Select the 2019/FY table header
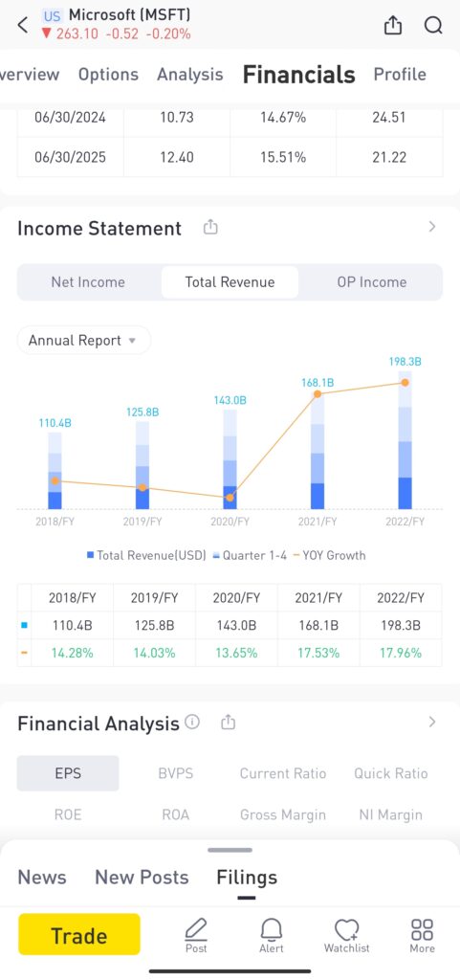Viewport: 460px width, 980px height. pyautogui.click(x=154, y=598)
